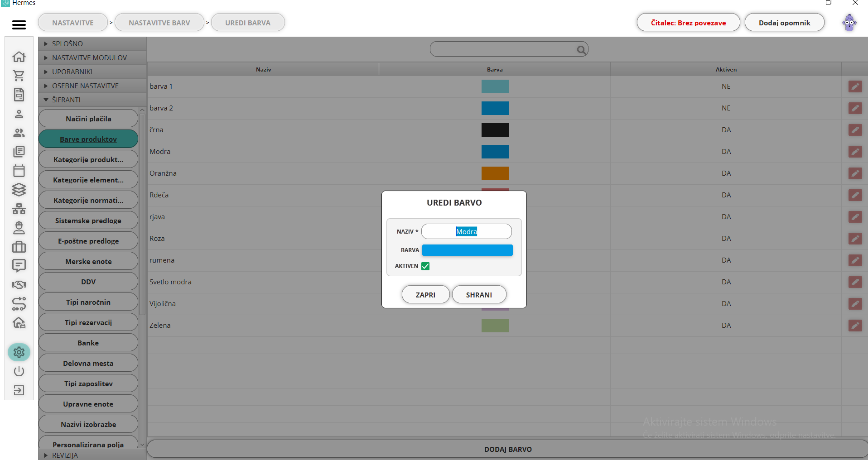Go to the Home icon in sidebar
Image resolution: width=868 pixels, height=460 pixels.
[x=19, y=57]
